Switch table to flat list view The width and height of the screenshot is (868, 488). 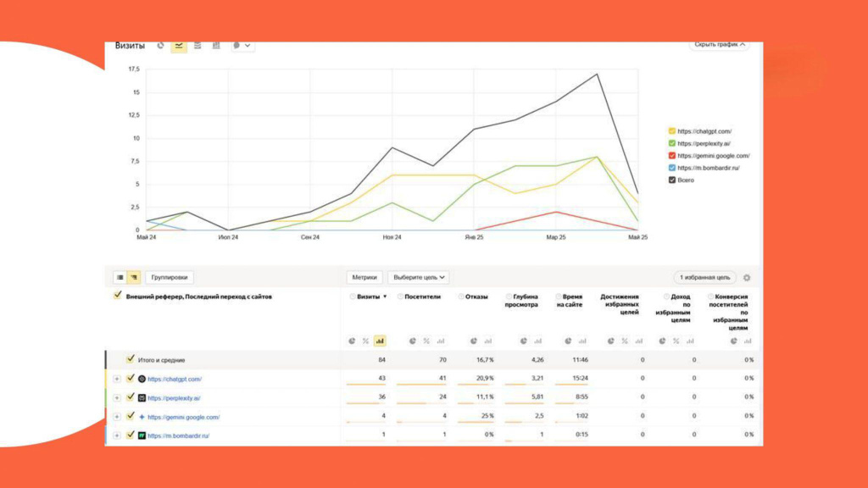pos(120,277)
